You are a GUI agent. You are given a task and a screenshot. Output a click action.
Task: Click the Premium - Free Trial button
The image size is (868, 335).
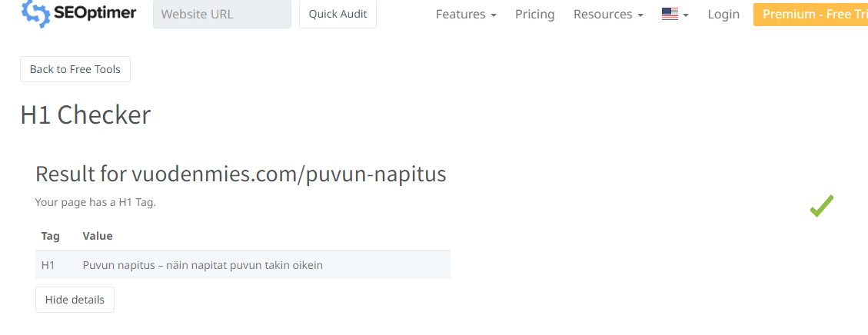pos(810,15)
